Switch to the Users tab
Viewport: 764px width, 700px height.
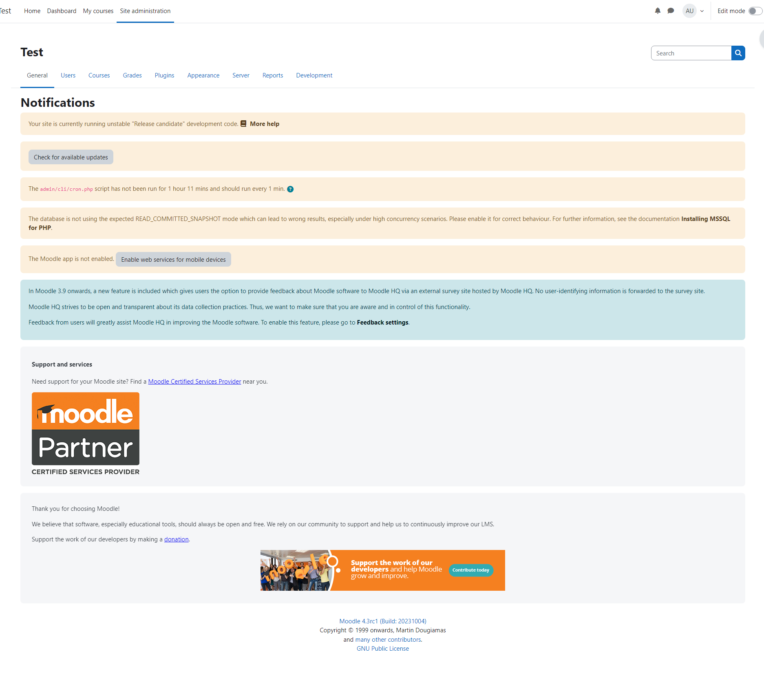[x=68, y=75]
